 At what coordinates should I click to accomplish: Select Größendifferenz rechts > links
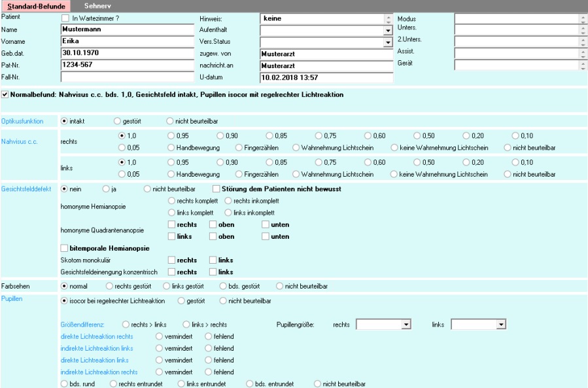pyautogui.click(x=126, y=325)
